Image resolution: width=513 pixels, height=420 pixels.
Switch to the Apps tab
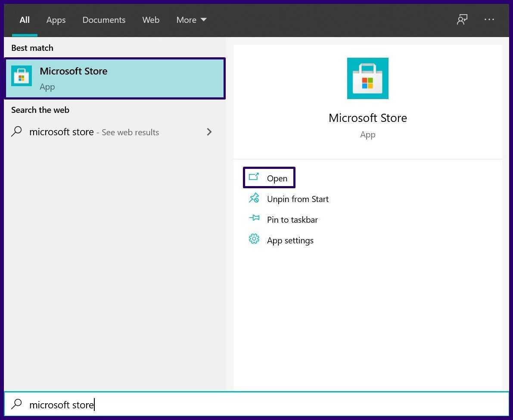[56, 20]
